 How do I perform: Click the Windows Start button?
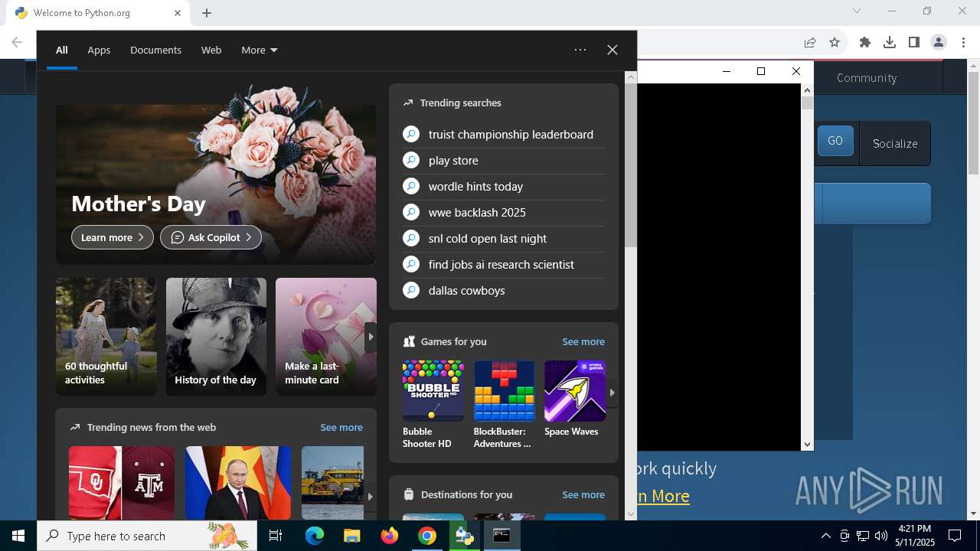pyautogui.click(x=18, y=536)
